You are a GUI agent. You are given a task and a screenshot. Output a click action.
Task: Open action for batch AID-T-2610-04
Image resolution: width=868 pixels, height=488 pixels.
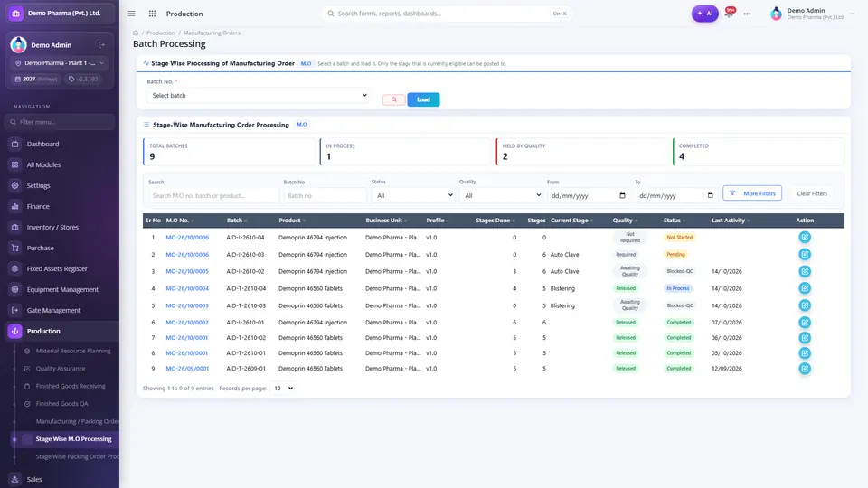805,288
